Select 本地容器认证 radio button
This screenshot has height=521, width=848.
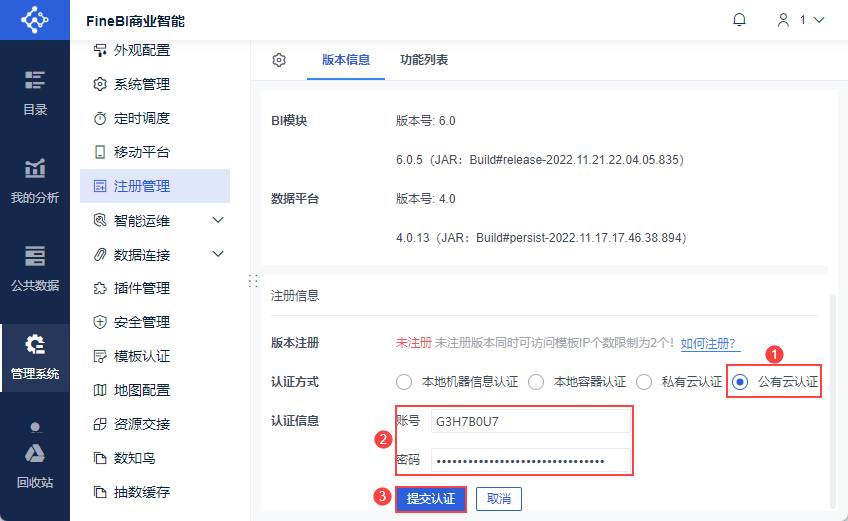tap(536, 382)
